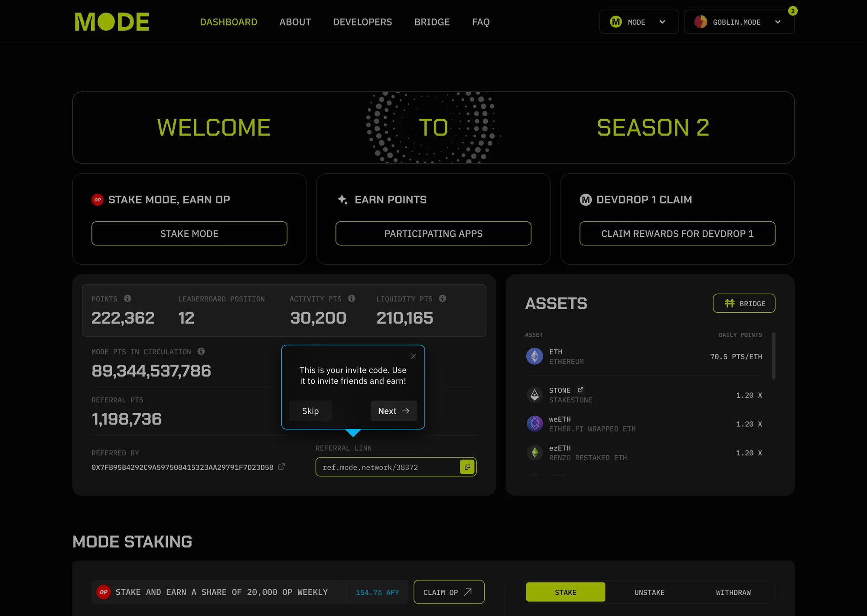The image size is (867, 616).
Task: Open referrer address external link icon
Action: [281, 467]
